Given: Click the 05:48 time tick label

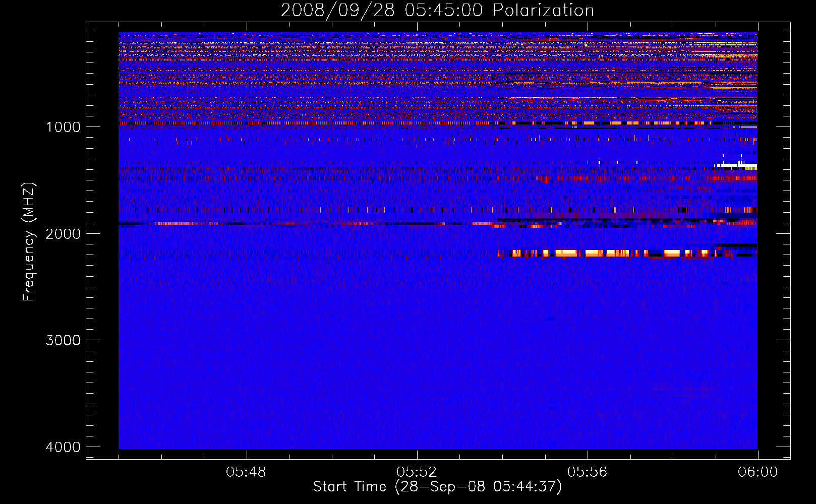Looking at the screenshot, I should [x=246, y=472].
